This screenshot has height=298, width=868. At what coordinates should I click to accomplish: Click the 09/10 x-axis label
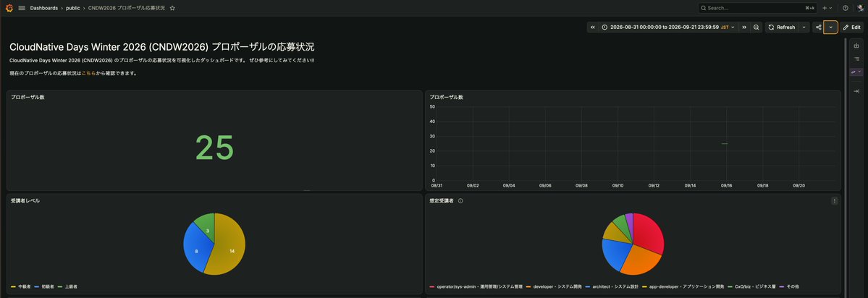[618, 186]
